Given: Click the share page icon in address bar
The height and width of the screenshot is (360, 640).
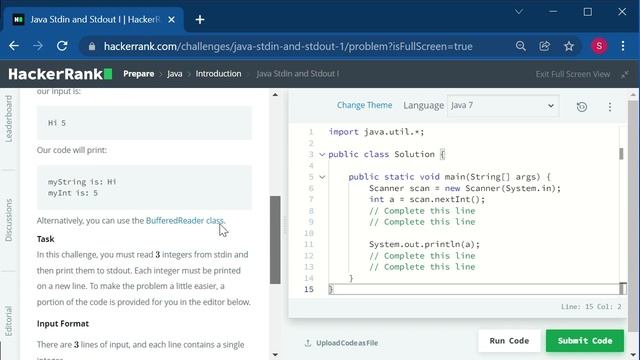Looking at the screenshot, I should [x=544, y=46].
